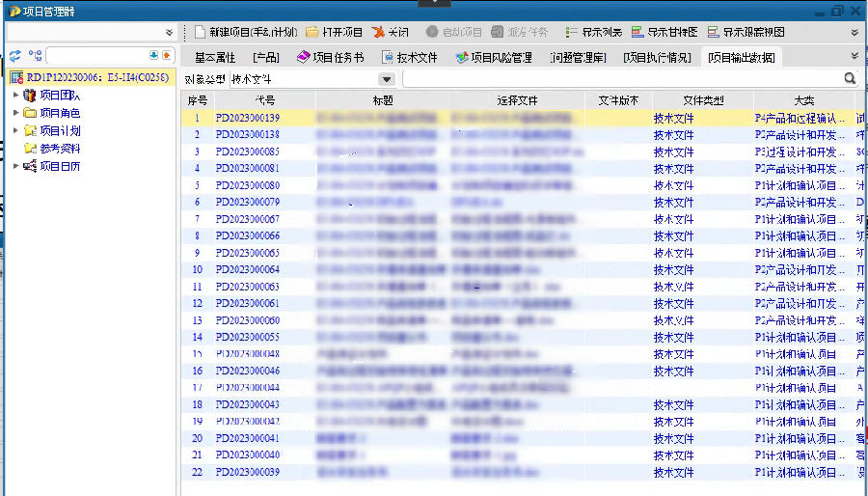
Task: Open the 项目任务书 tab
Action: pyautogui.click(x=330, y=57)
